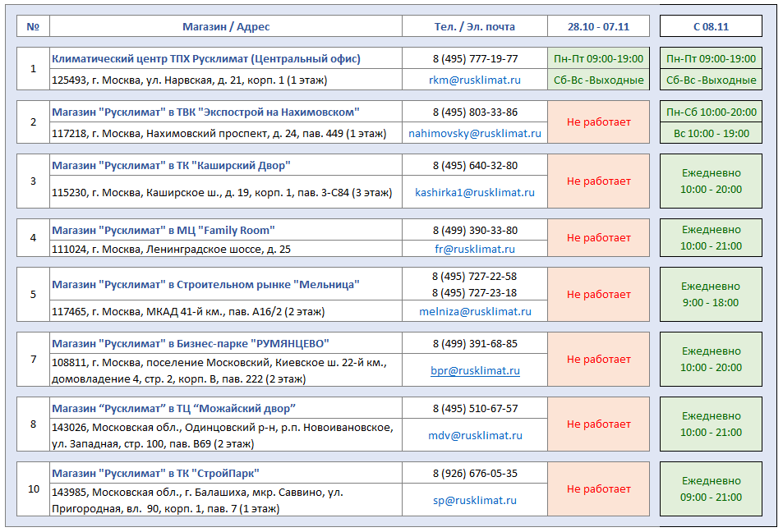The width and height of the screenshot is (783, 532).
Task: Click the store name in ТВК "Экспострой на Нахимовском"
Action: [x=205, y=112]
